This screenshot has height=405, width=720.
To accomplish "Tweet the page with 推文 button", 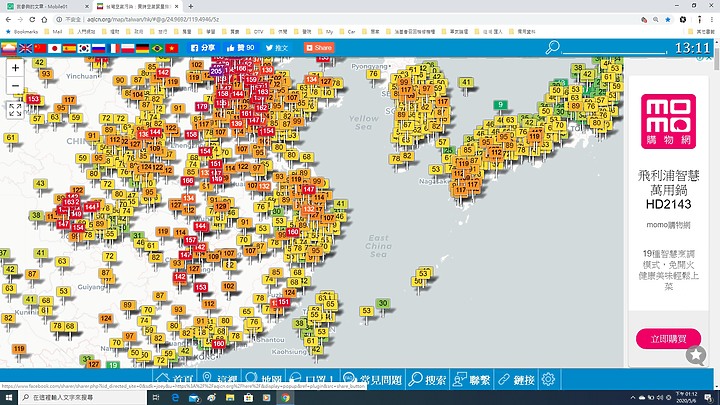I will pos(277,48).
